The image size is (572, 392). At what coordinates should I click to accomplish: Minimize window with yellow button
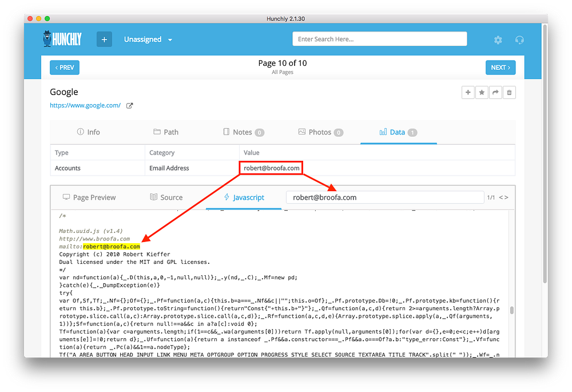(39, 19)
